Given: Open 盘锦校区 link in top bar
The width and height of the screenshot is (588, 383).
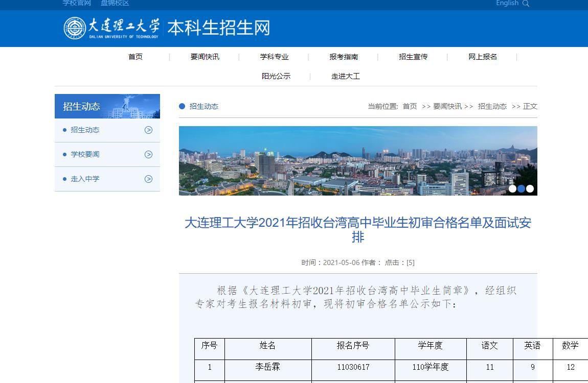Looking at the screenshot, I should coord(115,4).
